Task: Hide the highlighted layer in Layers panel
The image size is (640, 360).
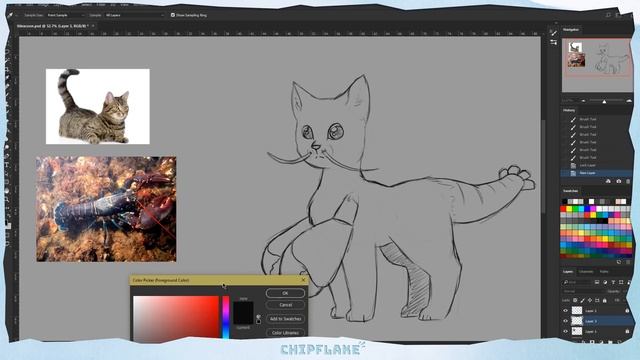Action: pos(566,321)
